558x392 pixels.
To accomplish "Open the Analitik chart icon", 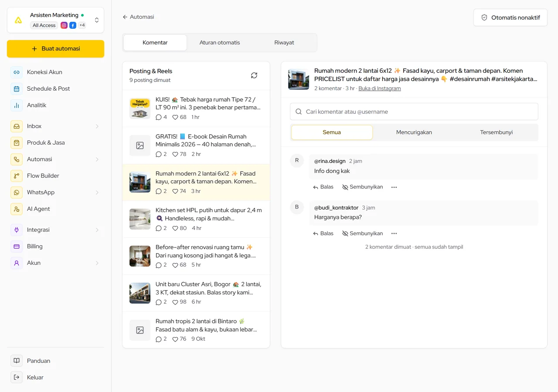I will click(x=17, y=105).
